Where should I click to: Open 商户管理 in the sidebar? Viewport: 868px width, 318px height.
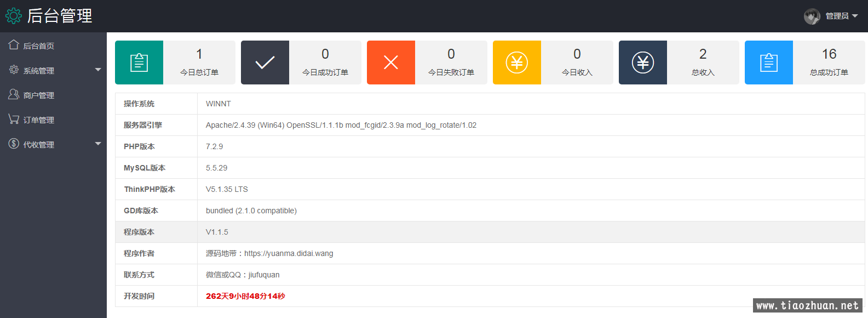(38, 95)
